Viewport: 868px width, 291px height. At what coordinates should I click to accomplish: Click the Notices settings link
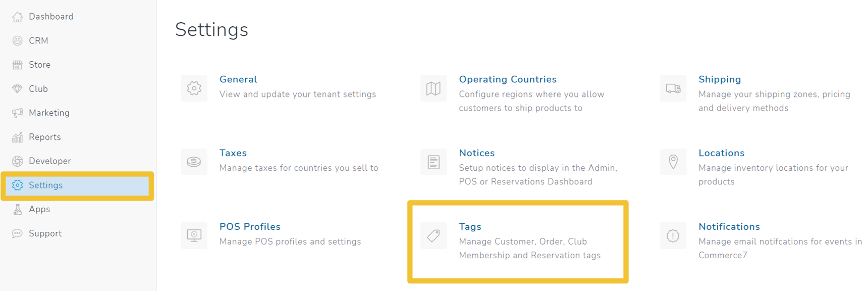[476, 153]
